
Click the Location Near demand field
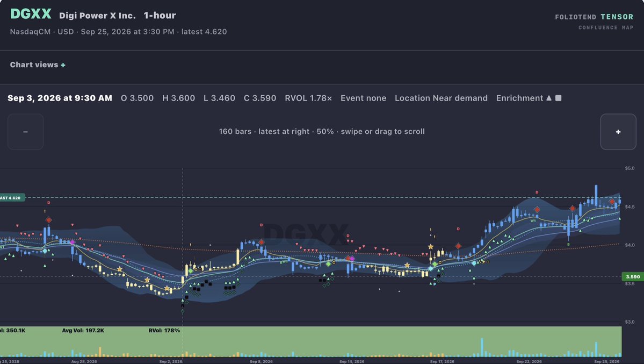pyautogui.click(x=441, y=98)
